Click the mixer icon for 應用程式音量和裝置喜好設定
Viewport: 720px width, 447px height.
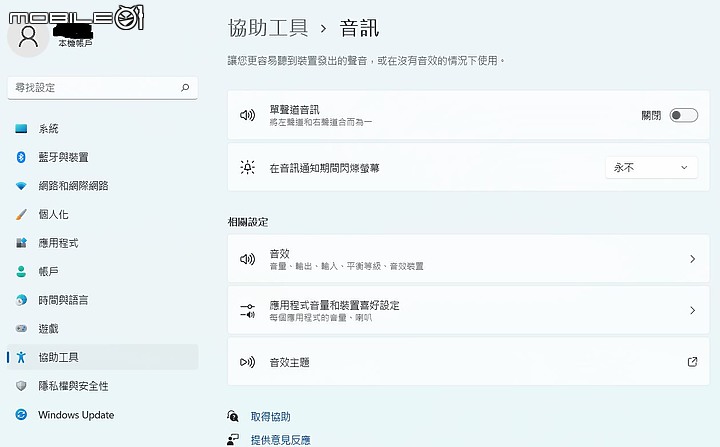pos(248,311)
